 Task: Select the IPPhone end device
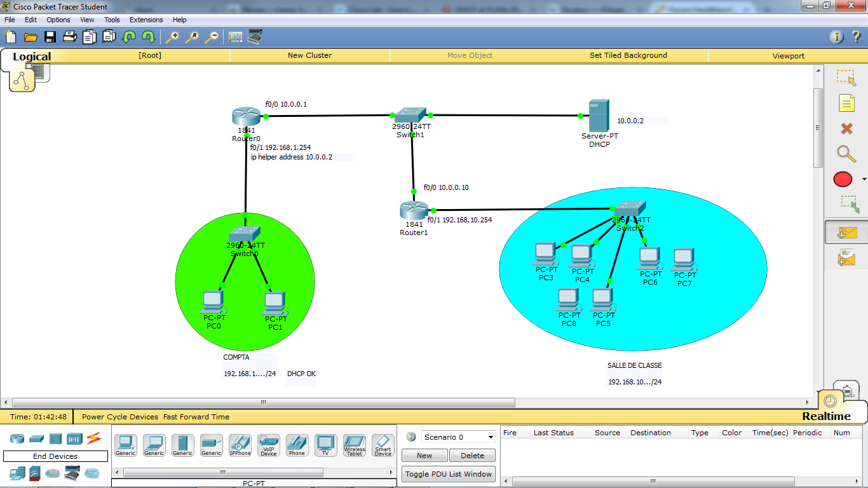240,445
